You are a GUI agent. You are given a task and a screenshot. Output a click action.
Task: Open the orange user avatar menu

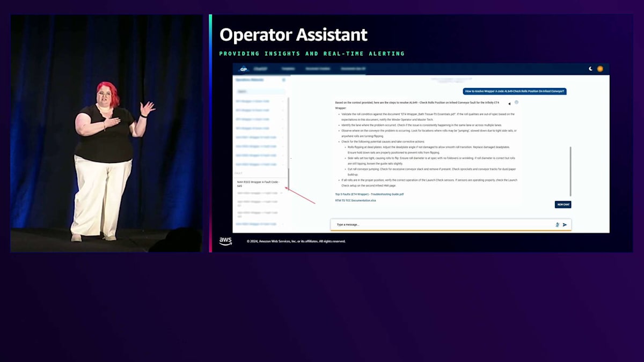coord(600,69)
